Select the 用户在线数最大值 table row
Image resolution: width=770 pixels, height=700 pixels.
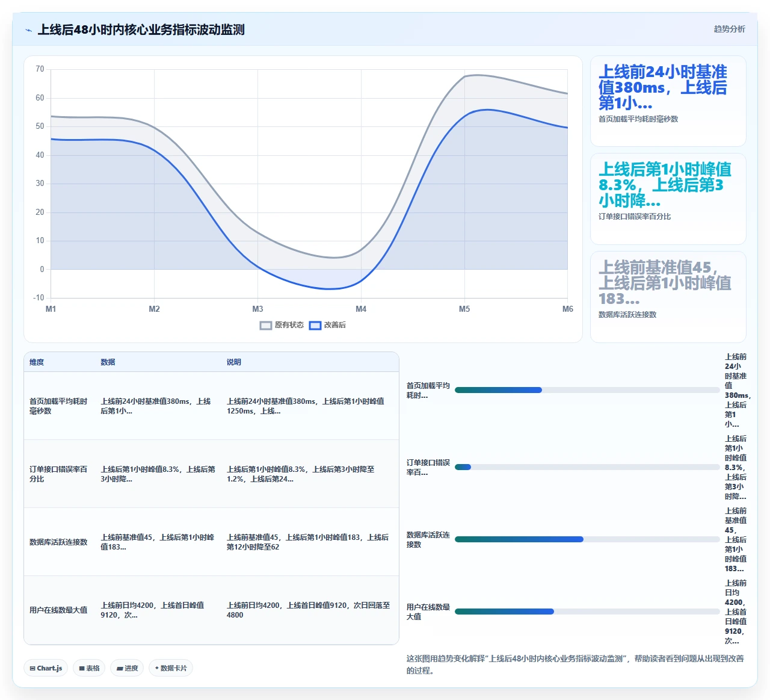pyautogui.click(x=211, y=610)
